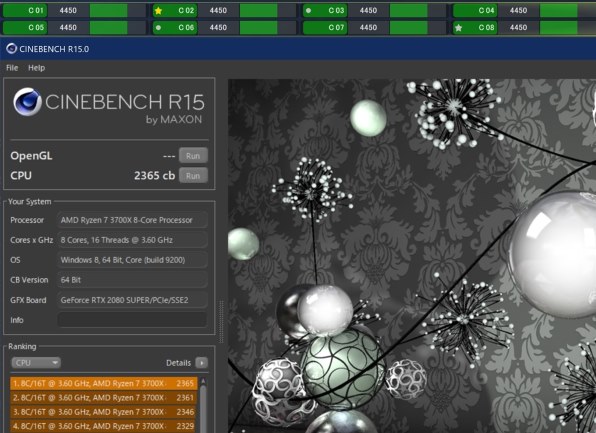Click the OS field showing Windows 8
This screenshot has width=596, height=433.
pyautogui.click(x=132, y=260)
